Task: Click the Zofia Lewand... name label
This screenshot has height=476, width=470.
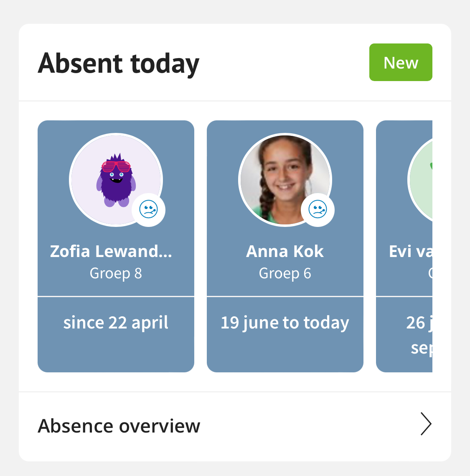Action: tap(111, 251)
